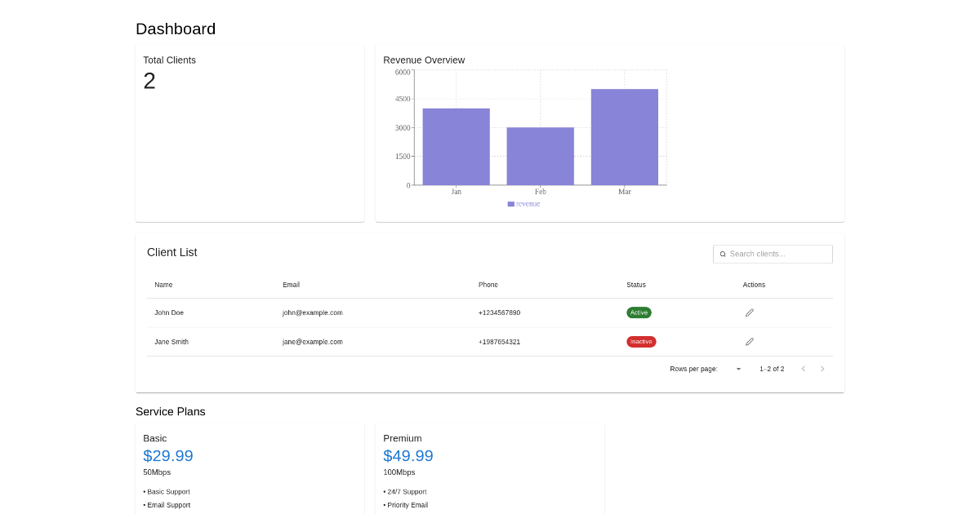Screen dimensions: 980x514
Task: Click the Status column header
Action: coord(635,285)
